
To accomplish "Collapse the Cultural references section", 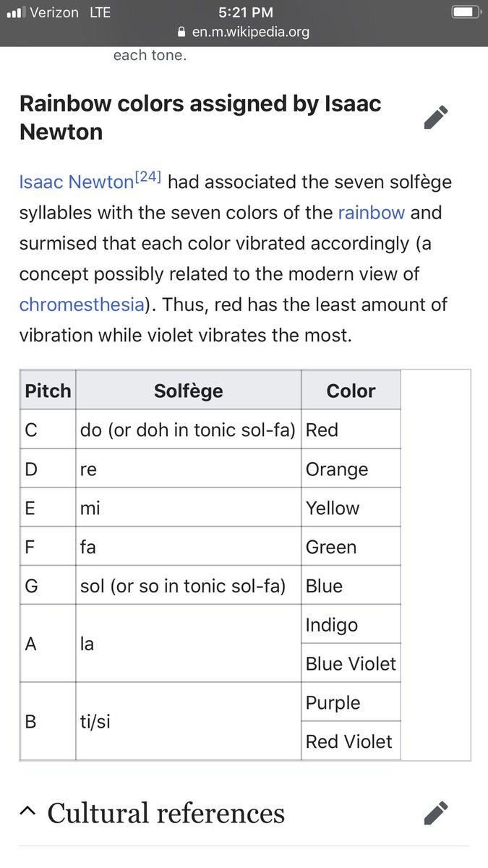I will pos(27,813).
